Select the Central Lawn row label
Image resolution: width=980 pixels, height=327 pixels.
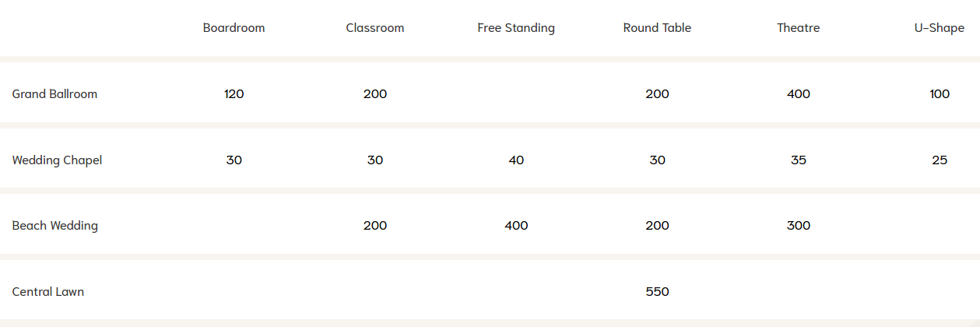[x=48, y=292]
